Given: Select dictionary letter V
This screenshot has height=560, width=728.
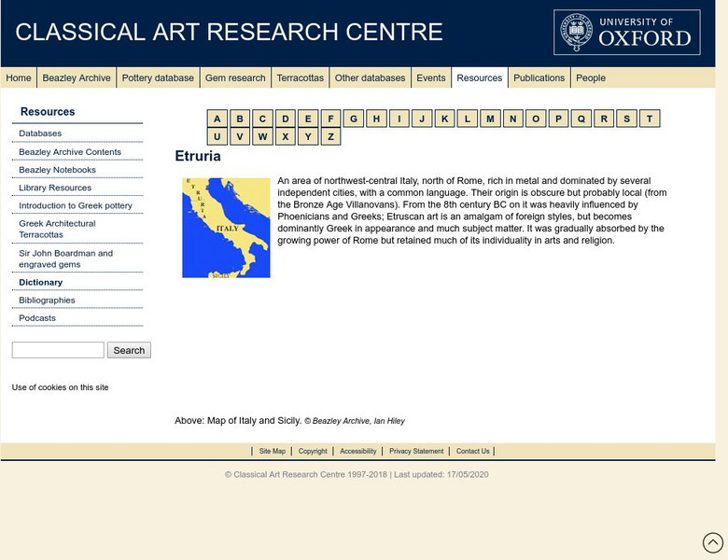Looking at the screenshot, I should pyautogui.click(x=240, y=136).
